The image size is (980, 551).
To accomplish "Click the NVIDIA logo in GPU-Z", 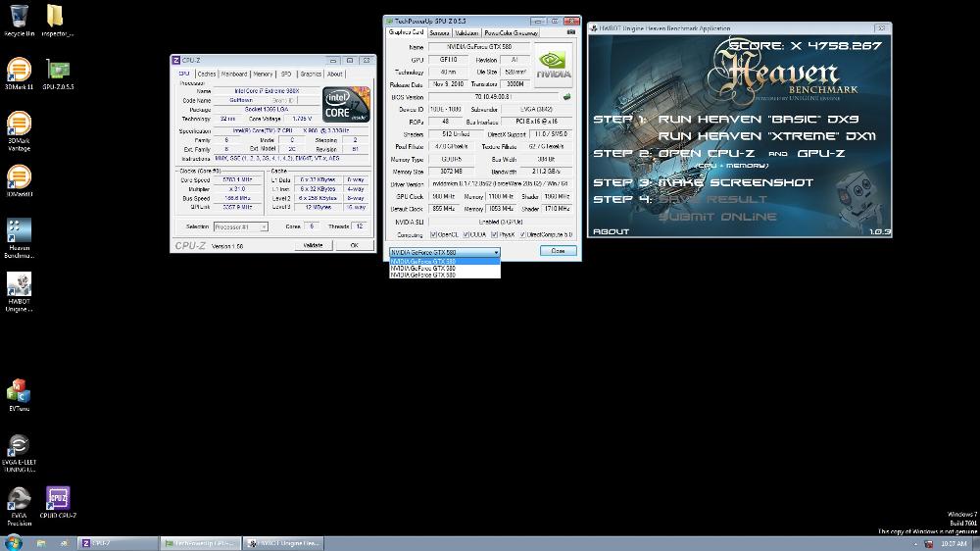I will click(x=553, y=65).
